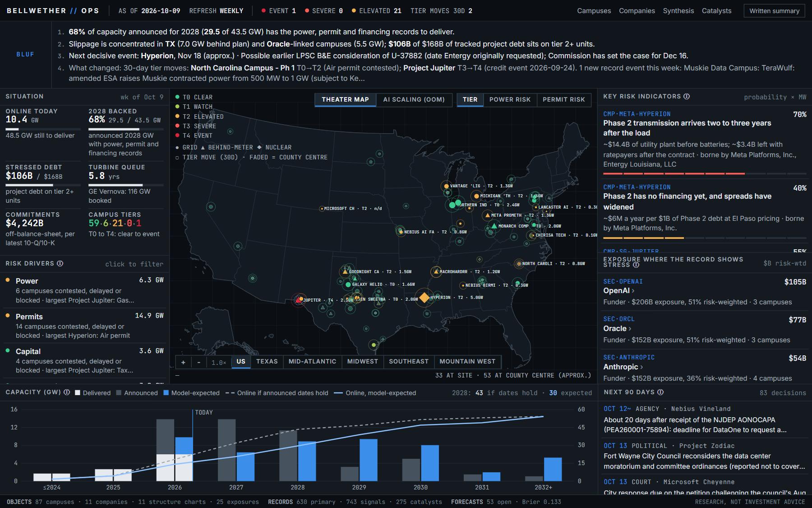Screen dimensions: 812x508
Task: Select the Tier map coloring mode
Action: (470, 99)
